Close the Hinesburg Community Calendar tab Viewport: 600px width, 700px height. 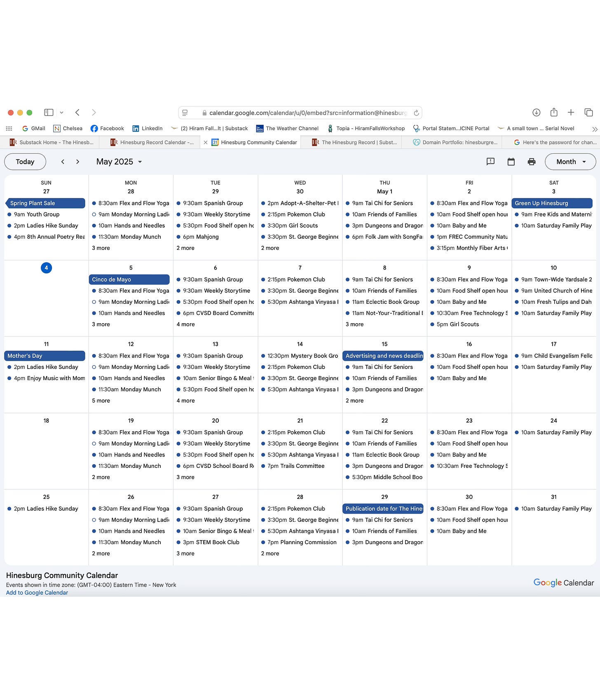tap(206, 143)
